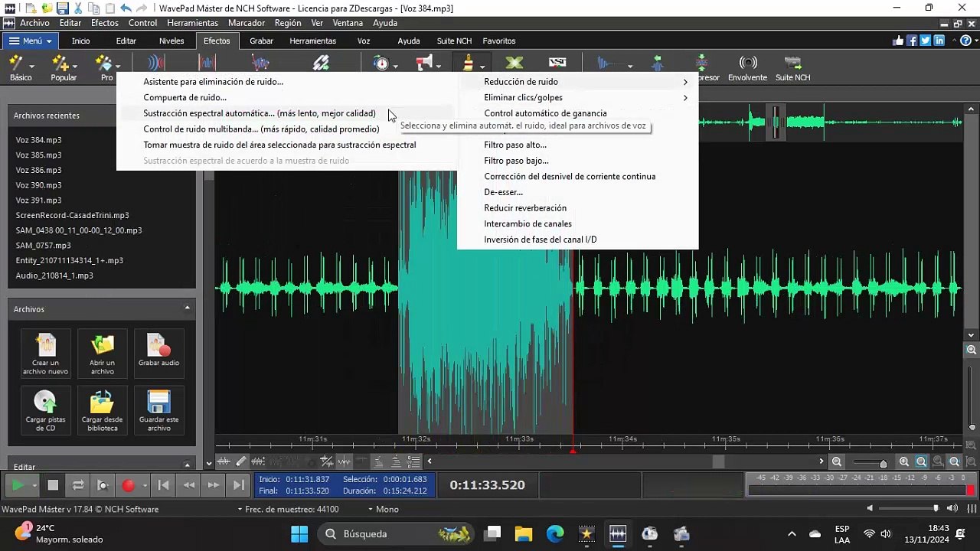Click the megaphone effects icon

coord(424,63)
